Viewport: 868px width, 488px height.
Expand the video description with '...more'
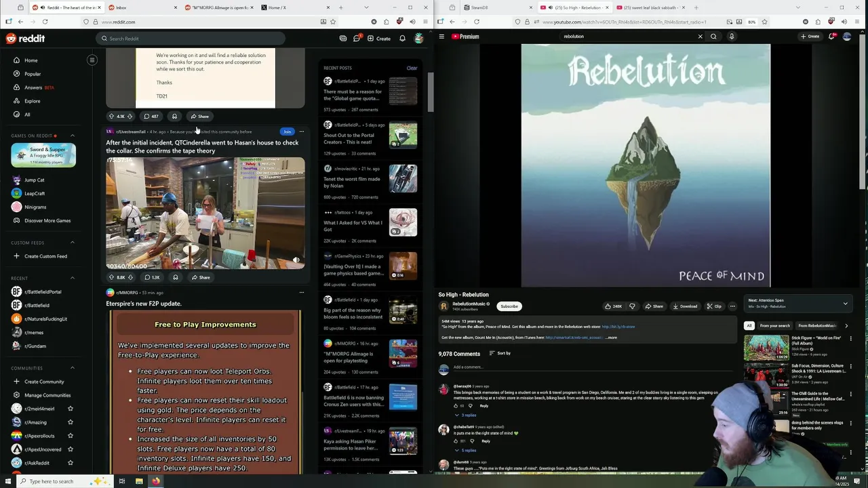611,338
